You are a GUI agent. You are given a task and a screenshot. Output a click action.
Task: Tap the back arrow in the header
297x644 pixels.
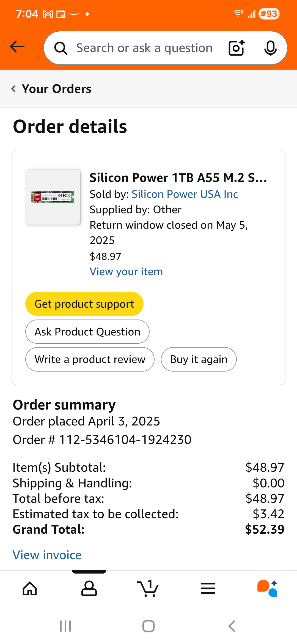tap(17, 47)
